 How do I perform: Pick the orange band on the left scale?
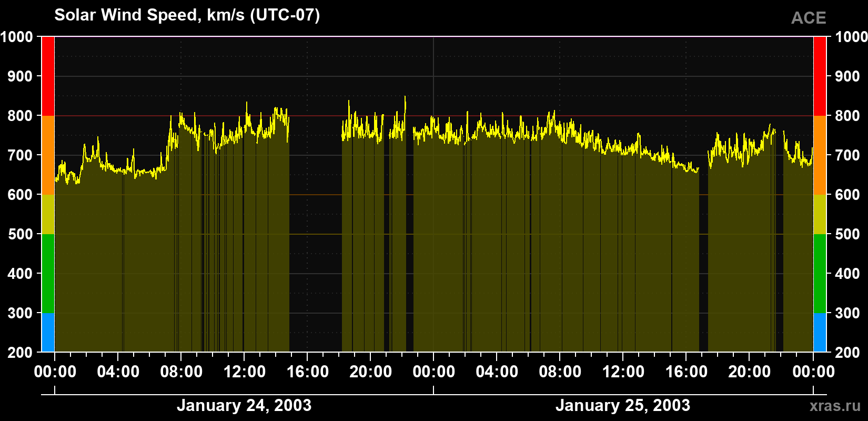click(48, 155)
